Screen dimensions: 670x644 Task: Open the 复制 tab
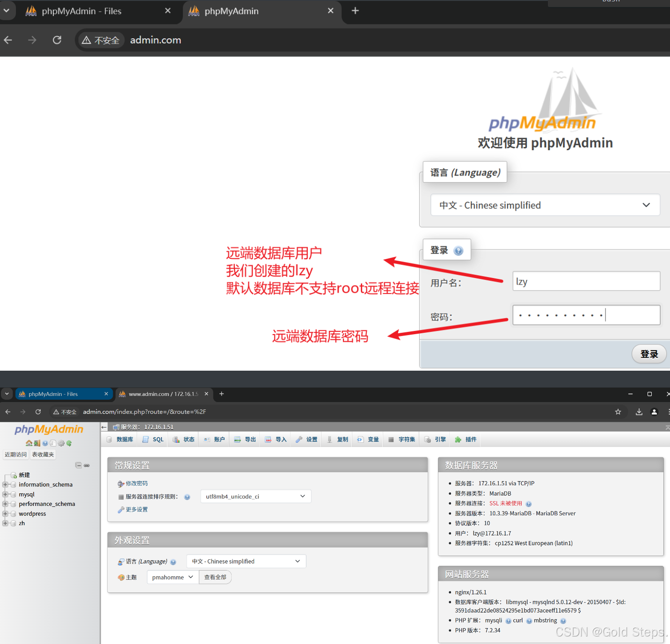point(337,439)
